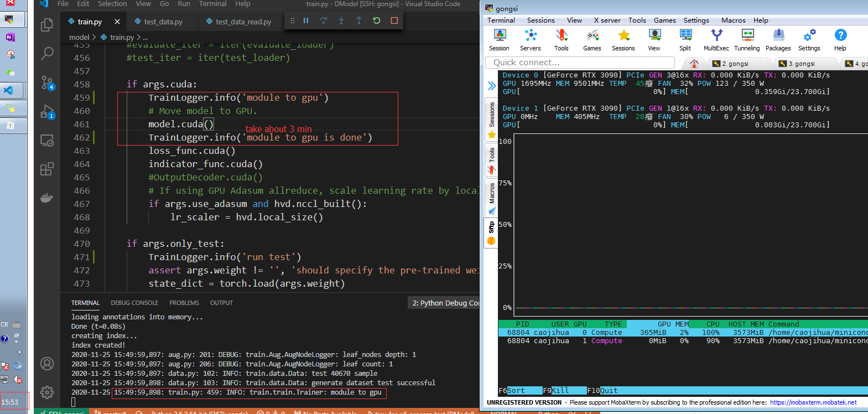The image size is (868, 414).
Task: Open Remote Explorer in activity bar
Action: pyautogui.click(x=47, y=141)
